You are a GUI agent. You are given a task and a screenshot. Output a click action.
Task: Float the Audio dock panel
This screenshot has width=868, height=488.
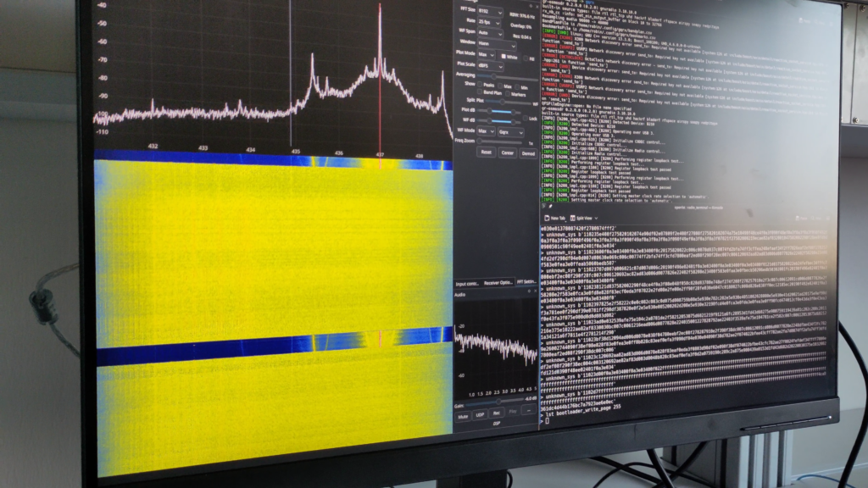click(x=529, y=291)
